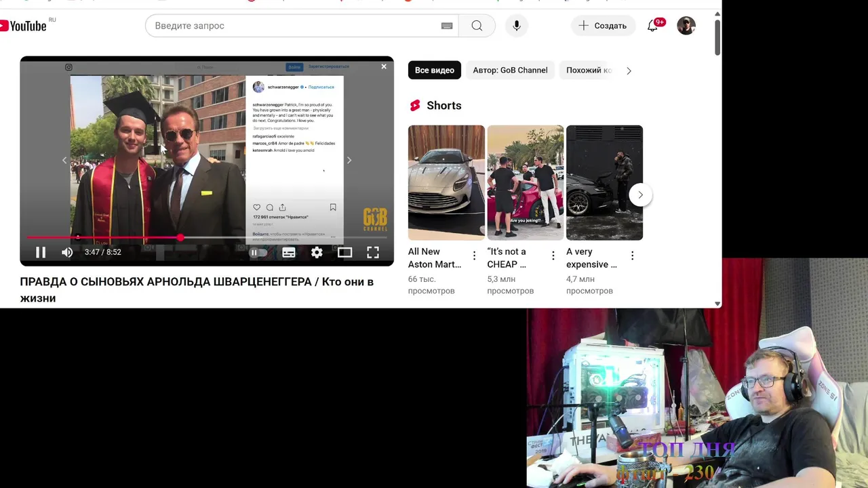Enter fullscreen mode
The height and width of the screenshot is (488, 868).
pos(373,252)
